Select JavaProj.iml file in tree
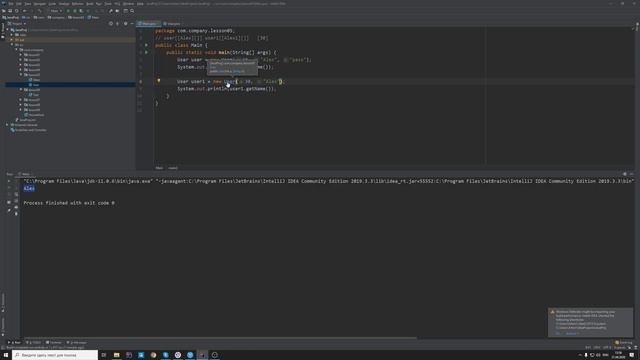Image resolution: width=640 pixels, height=360 pixels. click(26, 120)
